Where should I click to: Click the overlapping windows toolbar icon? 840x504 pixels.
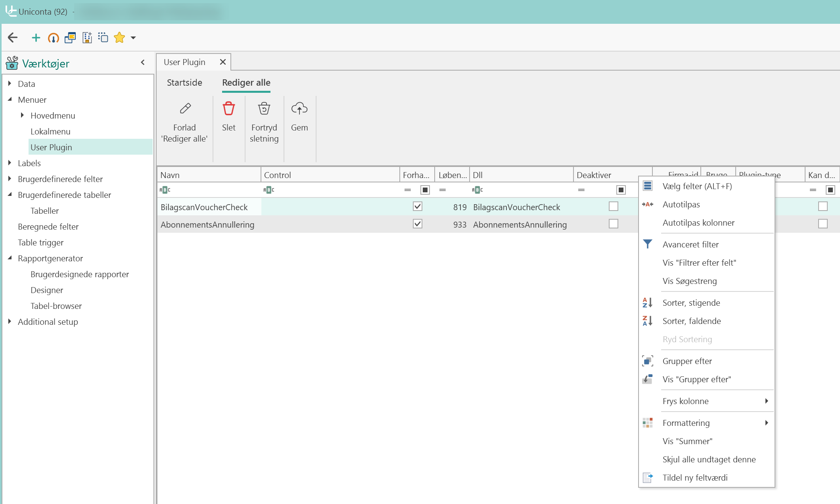coord(70,38)
